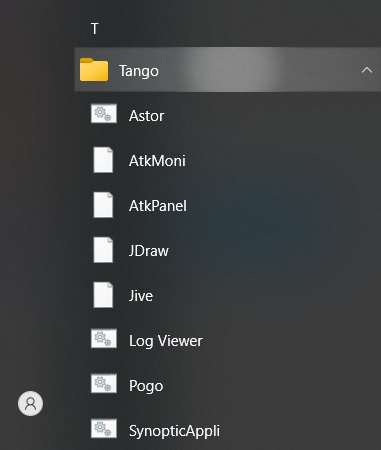Click the Astor gear icon
Image resolution: width=381 pixels, height=450 pixels.
104,114
